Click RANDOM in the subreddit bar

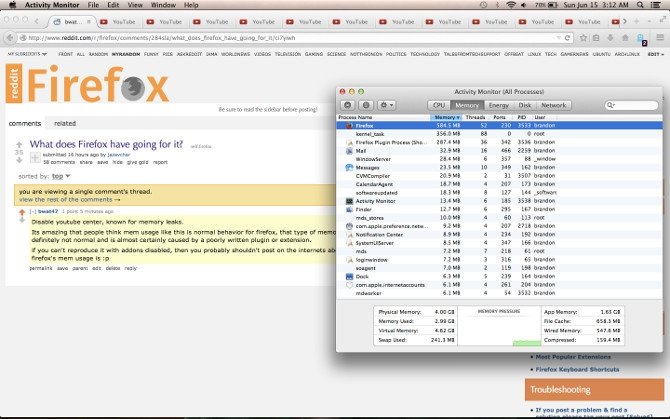98,54
